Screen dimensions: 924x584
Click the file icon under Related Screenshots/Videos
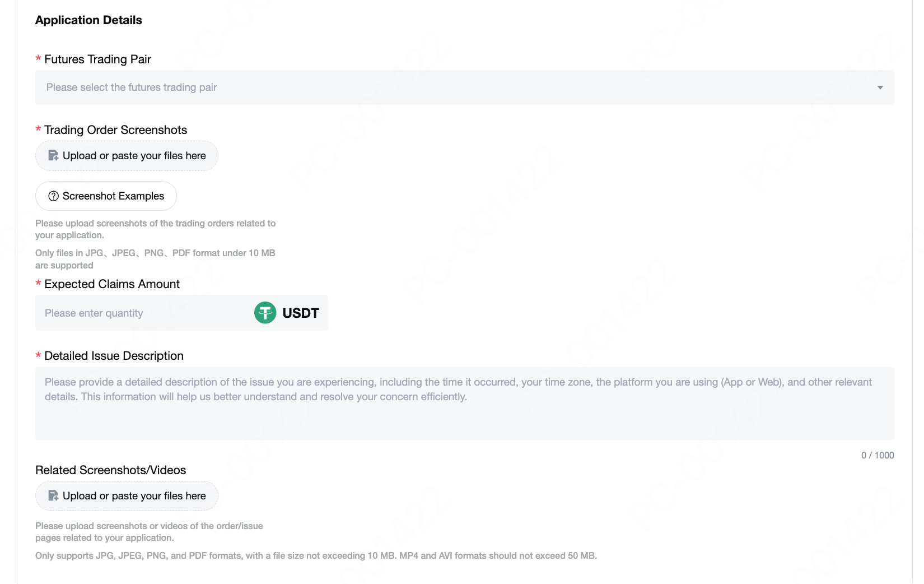53,496
